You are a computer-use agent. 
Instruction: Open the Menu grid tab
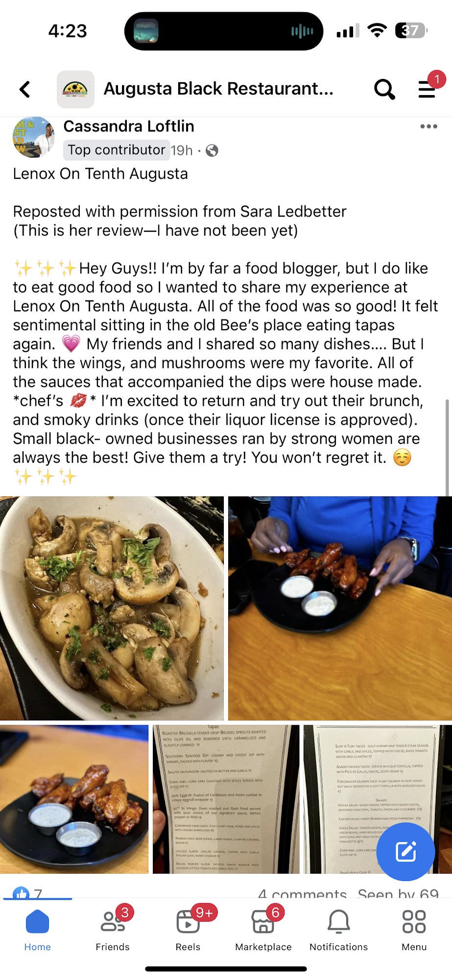click(414, 930)
